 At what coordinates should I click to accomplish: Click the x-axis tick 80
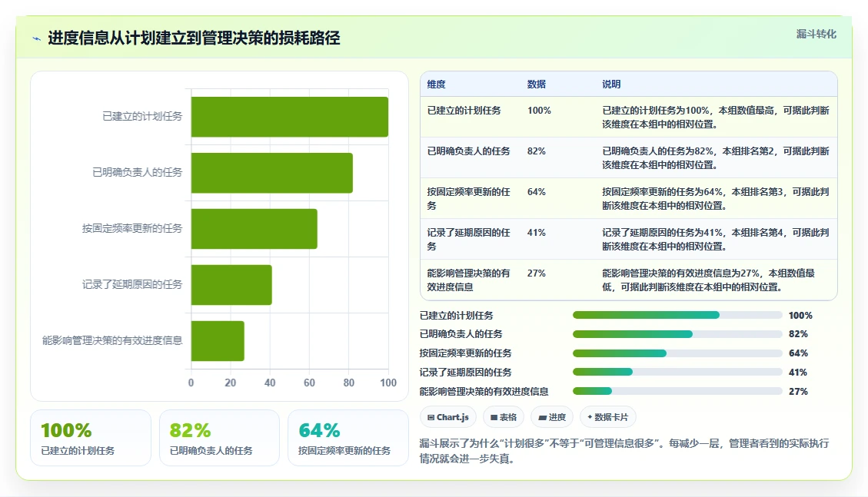click(x=349, y=383)
